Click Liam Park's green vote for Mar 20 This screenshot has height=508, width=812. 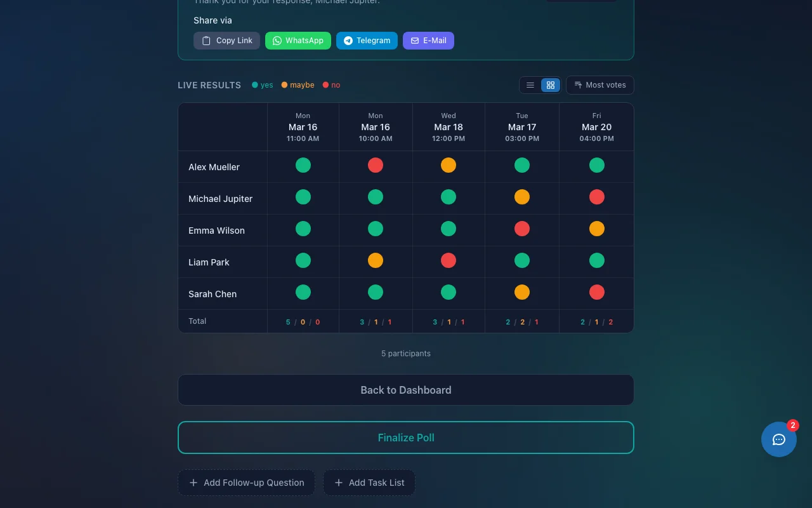pos(597,260)
